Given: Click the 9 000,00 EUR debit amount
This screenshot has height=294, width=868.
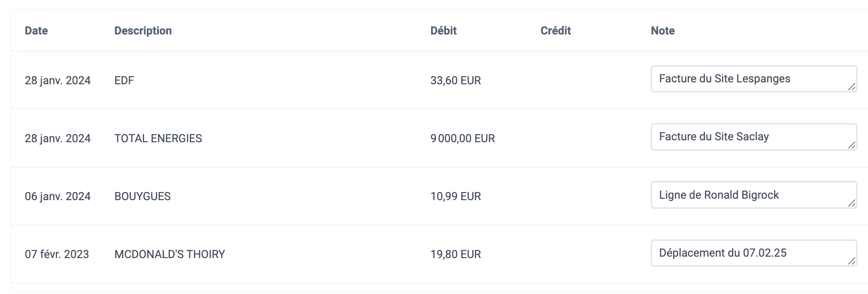Looking at the screenshot, I should [x=463, y=138].
